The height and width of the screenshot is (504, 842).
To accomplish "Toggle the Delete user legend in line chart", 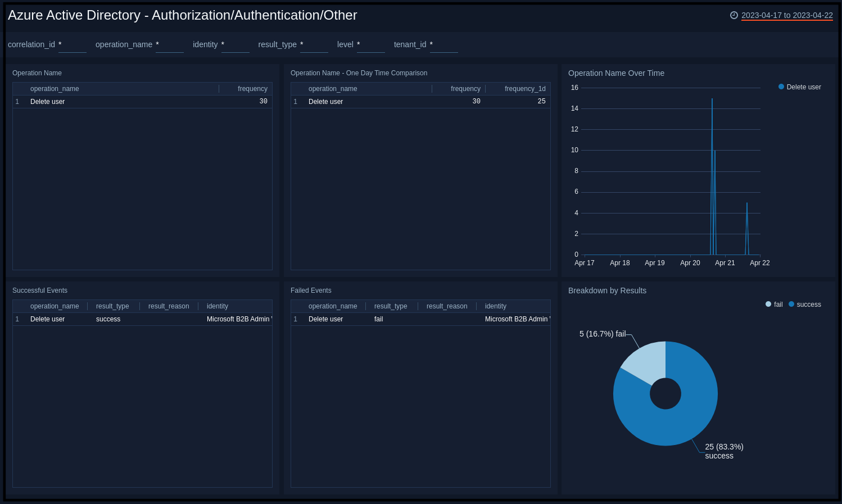I will tap(799, 87).
